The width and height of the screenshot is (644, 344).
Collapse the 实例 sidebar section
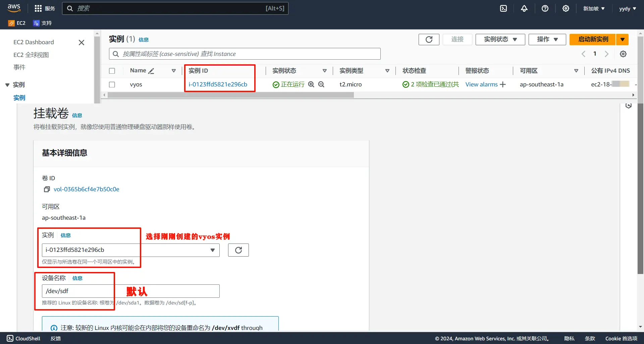coord(7,85)
